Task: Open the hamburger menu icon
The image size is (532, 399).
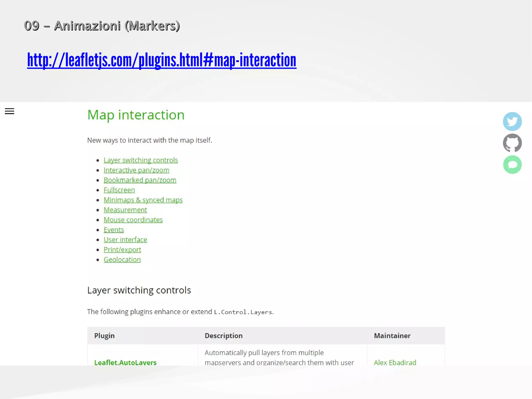Action: [10, 111]
